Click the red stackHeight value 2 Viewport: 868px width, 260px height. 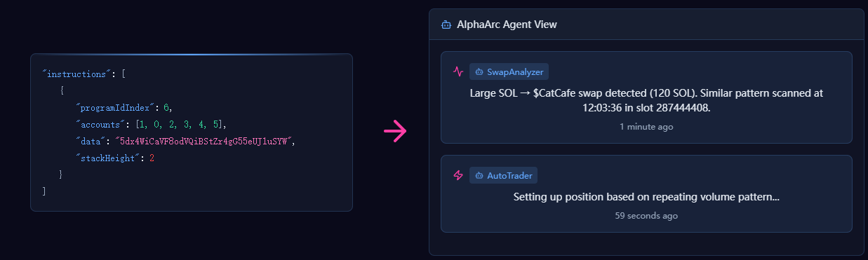(152, 158)
